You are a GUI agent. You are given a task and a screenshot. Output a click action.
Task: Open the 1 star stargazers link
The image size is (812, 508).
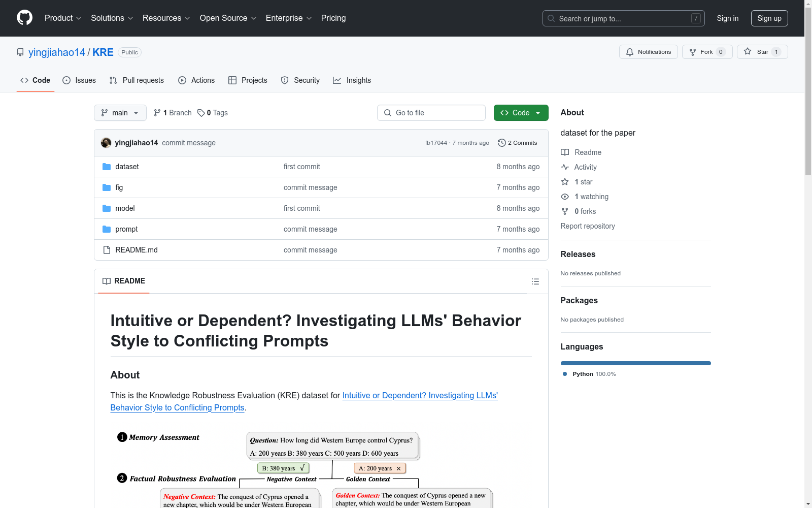(577, 182)
